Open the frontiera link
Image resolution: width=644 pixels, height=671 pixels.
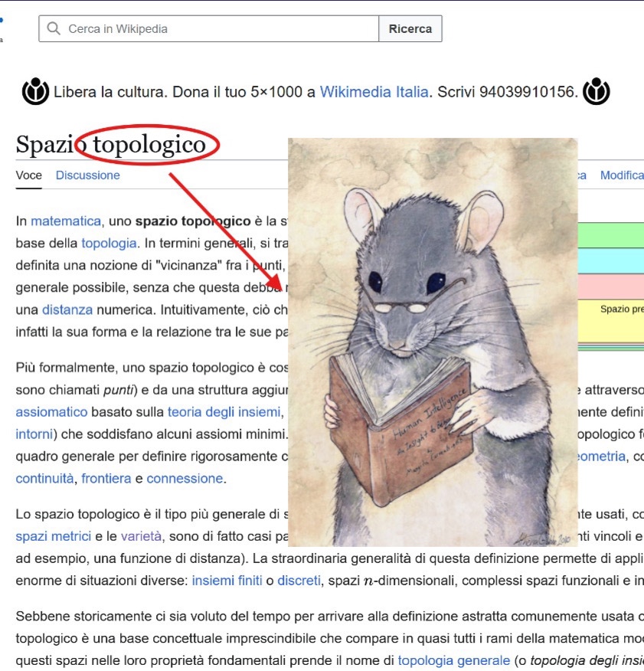[x=106, y=479]
